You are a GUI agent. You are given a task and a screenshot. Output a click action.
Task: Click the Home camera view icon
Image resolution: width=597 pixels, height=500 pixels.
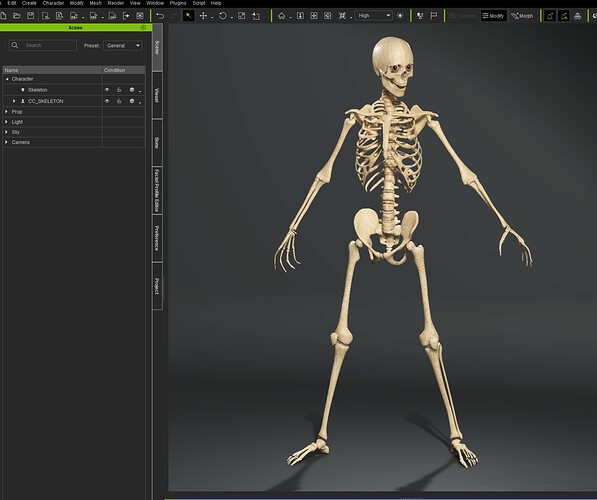tap(281, 16)
